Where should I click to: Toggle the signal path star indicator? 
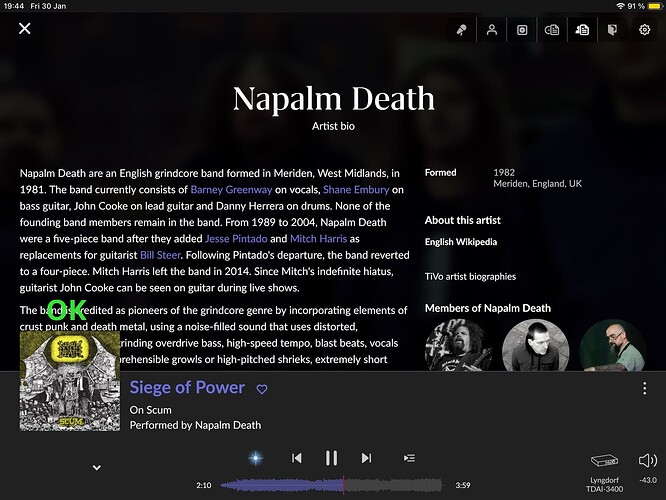point(255,458)
